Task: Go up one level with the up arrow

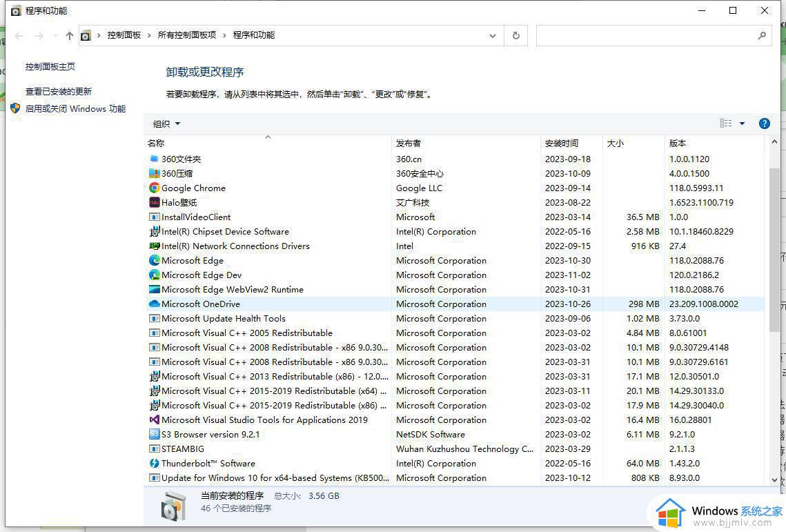Action: click(70, 36)
